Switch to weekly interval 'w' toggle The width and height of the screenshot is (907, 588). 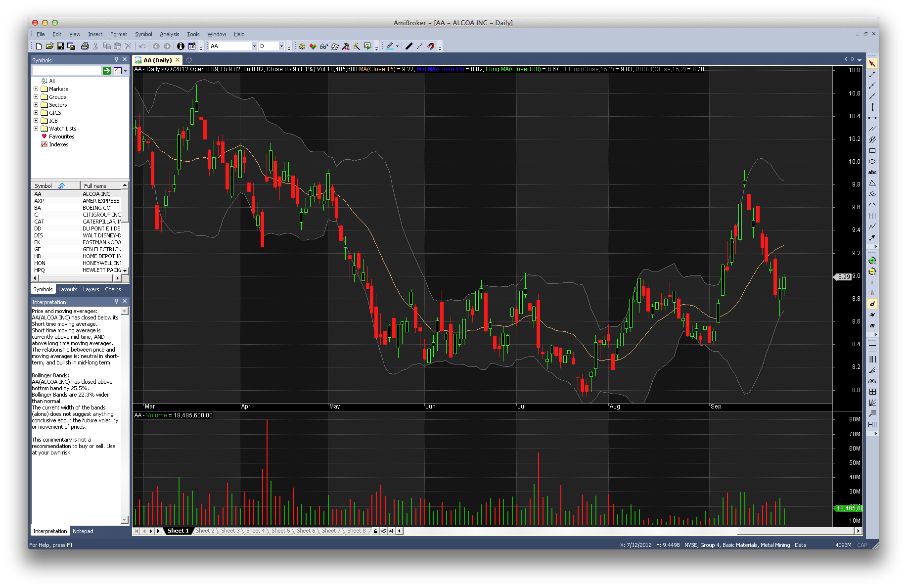[x=872, y=315]
